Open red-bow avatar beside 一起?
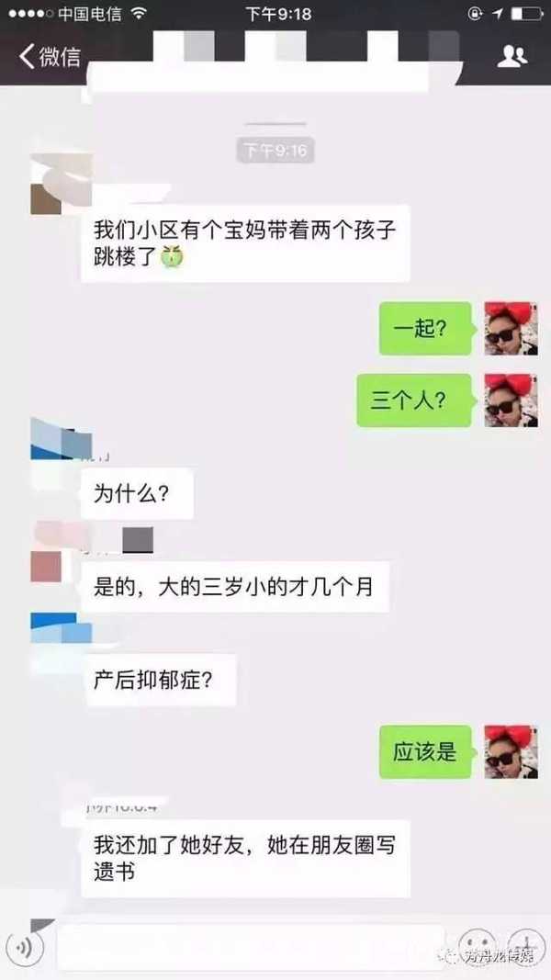This screenshot has width=551, height=980. (x=511, y=329)
